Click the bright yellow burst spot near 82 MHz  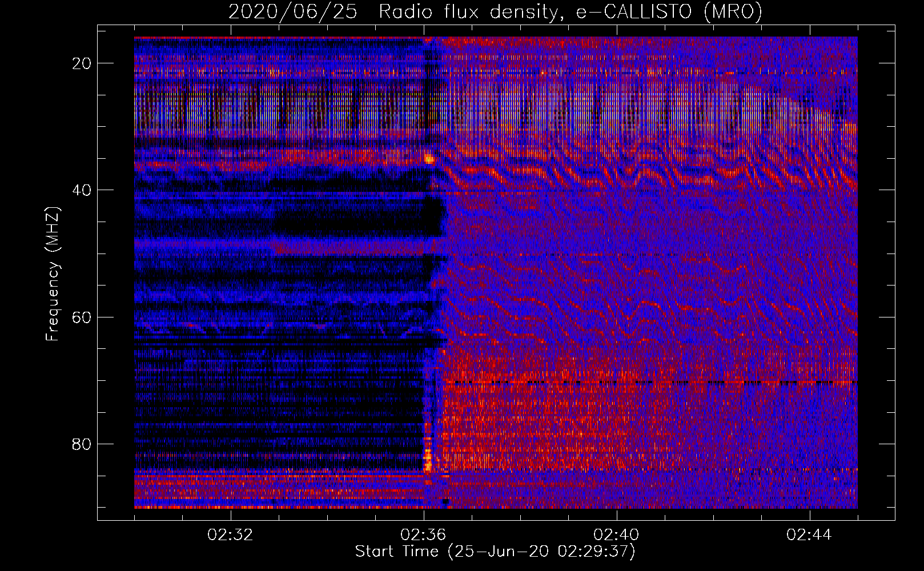(x=428, y=459)
